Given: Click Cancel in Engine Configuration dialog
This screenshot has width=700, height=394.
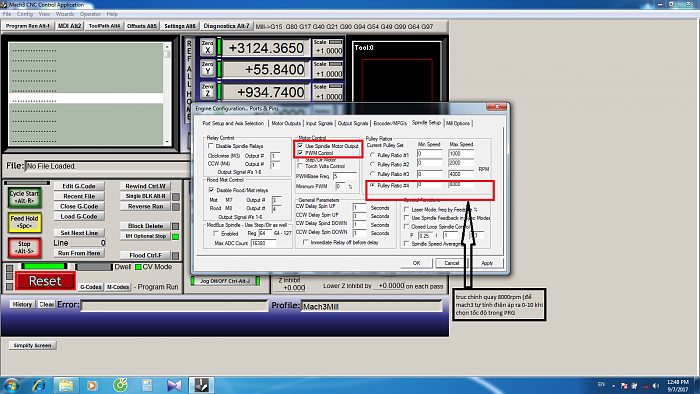Looking at the screenshot, I should pyautogui.click(x=451, y=263).
